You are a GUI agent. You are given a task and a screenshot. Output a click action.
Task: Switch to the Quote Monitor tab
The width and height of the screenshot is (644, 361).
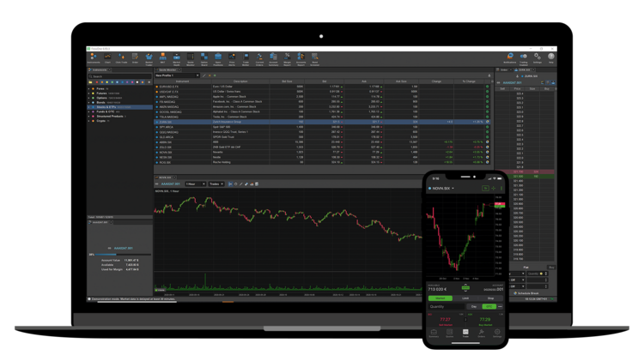[x=167, y=69]
